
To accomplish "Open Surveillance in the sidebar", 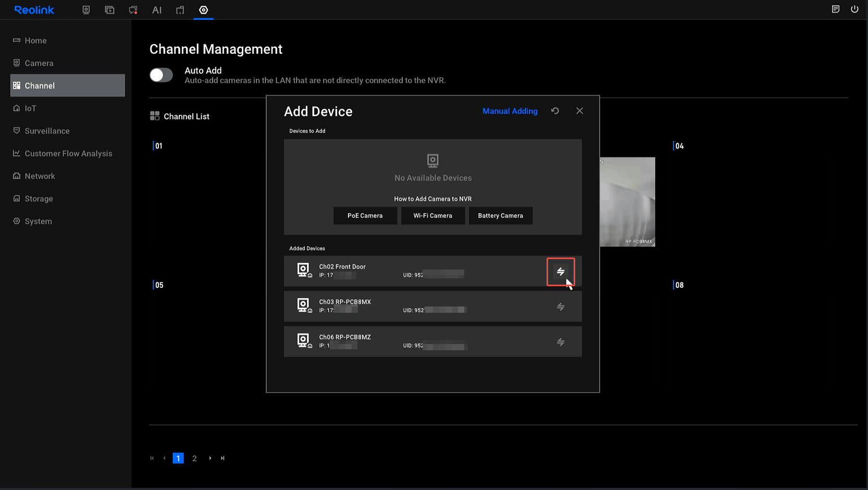I will pos(68,131).
